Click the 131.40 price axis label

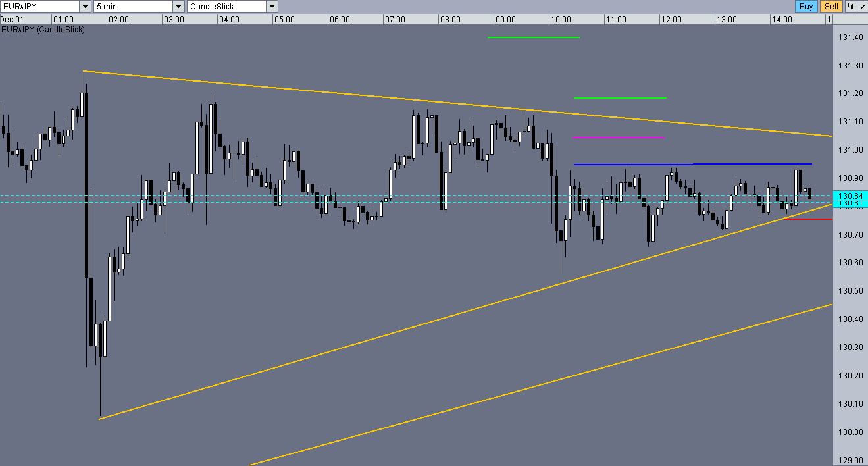coord(851,38)
